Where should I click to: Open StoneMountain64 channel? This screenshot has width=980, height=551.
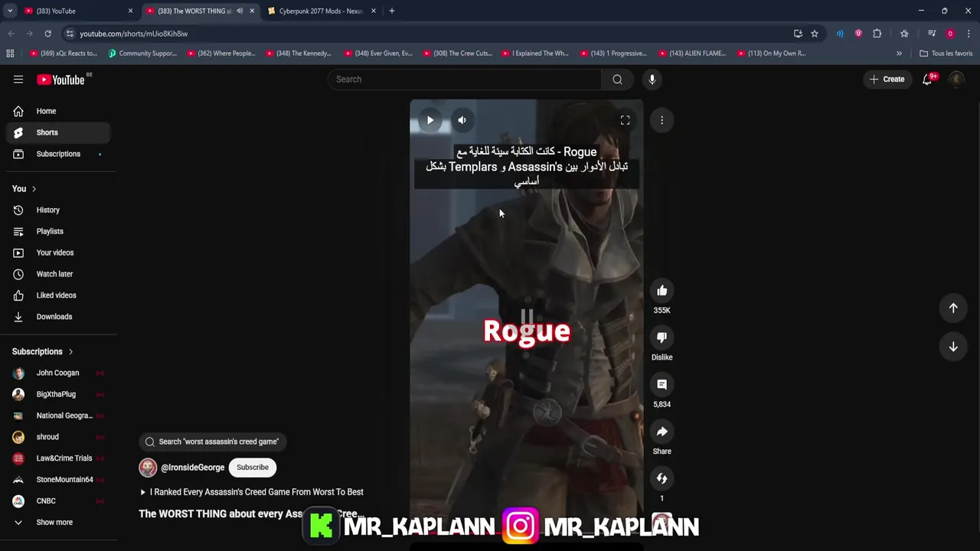[58, 480]
